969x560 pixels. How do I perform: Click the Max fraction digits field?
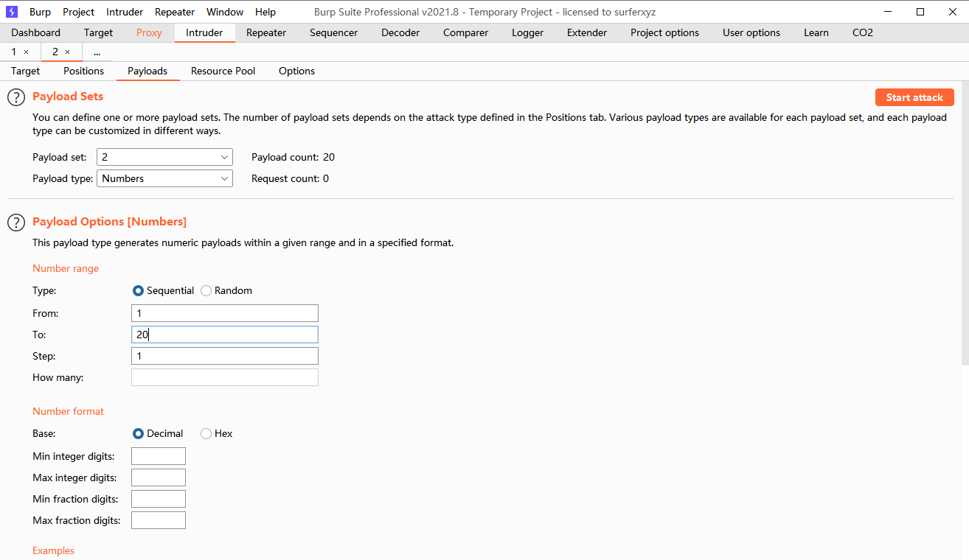(159, 520)
